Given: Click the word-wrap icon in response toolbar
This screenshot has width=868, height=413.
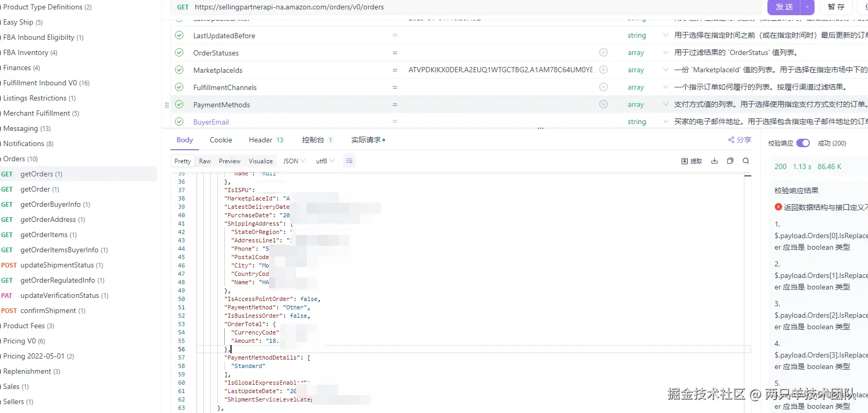Looking at the screenshot, I should coord(349,161).
